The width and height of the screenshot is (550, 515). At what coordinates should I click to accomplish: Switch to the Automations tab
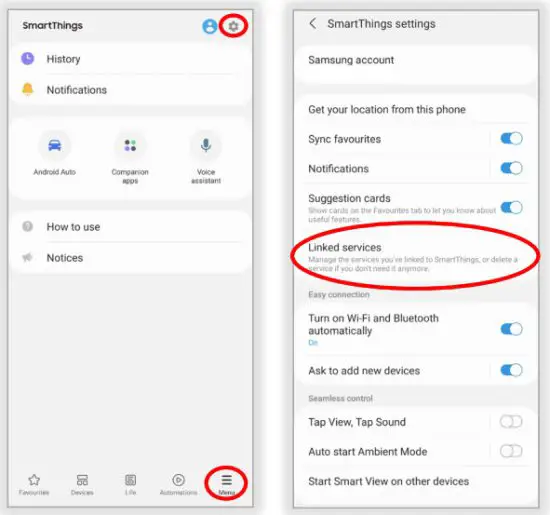[x=179, y=484]
